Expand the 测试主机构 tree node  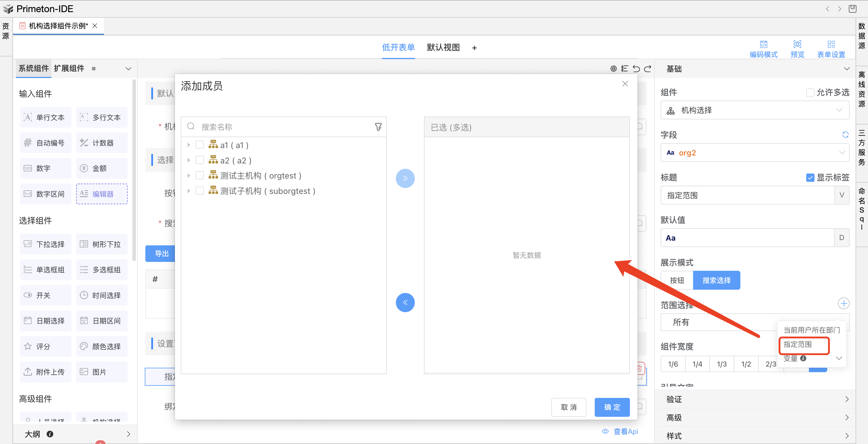[x=189, y=176]
